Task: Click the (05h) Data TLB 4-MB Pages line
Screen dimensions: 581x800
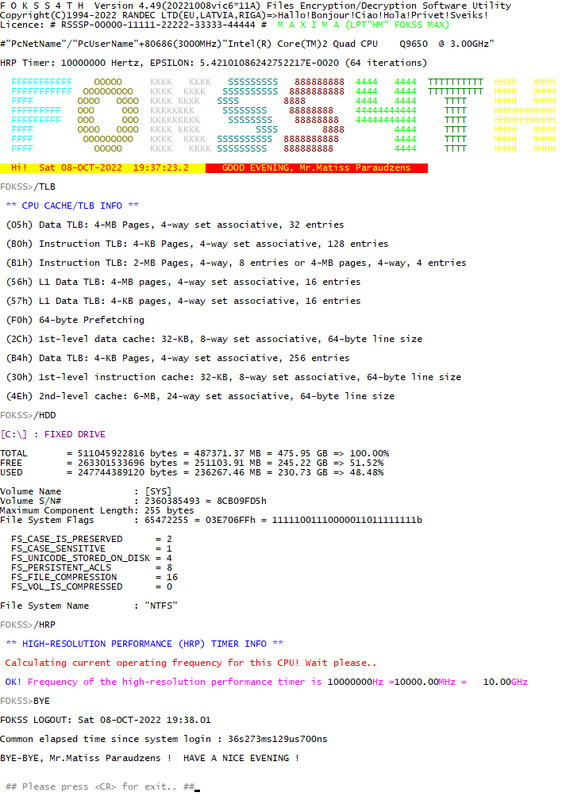Action: click(175, 225)
